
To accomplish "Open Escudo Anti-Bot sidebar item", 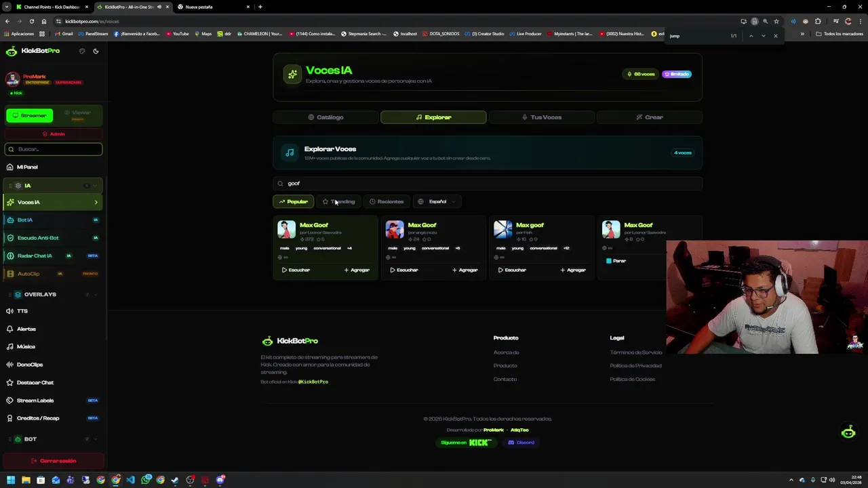I will [x=54, y=238].
